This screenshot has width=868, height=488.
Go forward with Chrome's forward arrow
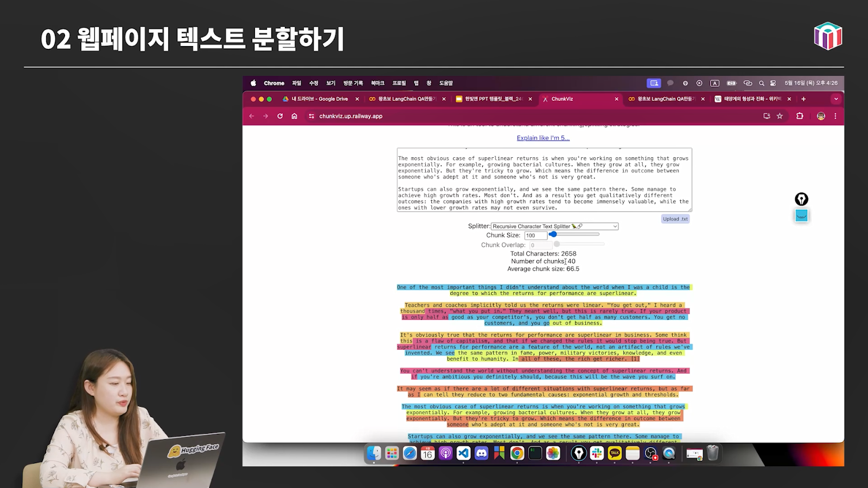coord(266,116)
